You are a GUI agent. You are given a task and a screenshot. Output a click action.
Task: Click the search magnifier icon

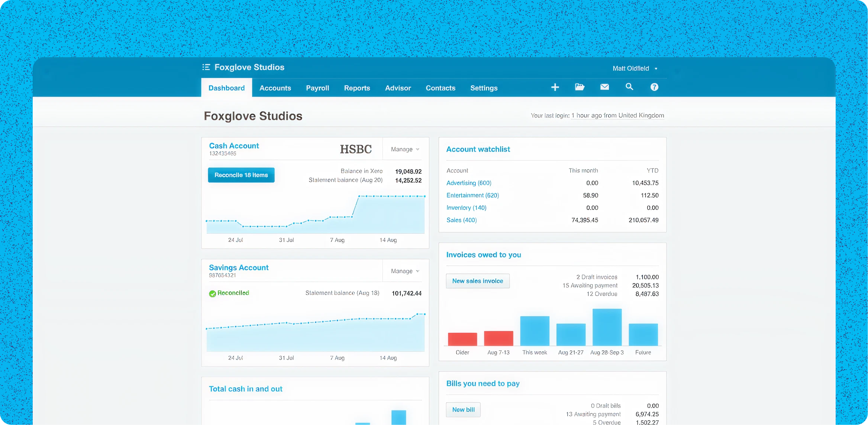click(x=629, y=87)
